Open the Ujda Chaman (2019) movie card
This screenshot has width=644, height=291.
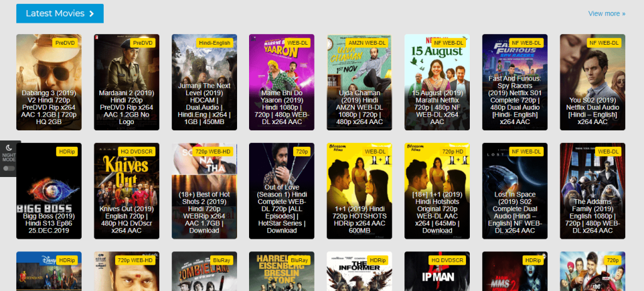point(360,82)
